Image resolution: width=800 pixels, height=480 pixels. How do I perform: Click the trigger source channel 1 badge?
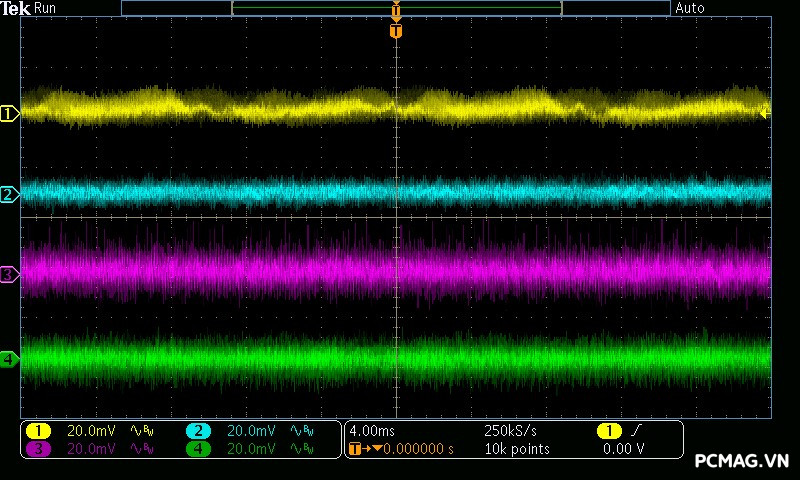pyautogui.click(x=608, y=431)
